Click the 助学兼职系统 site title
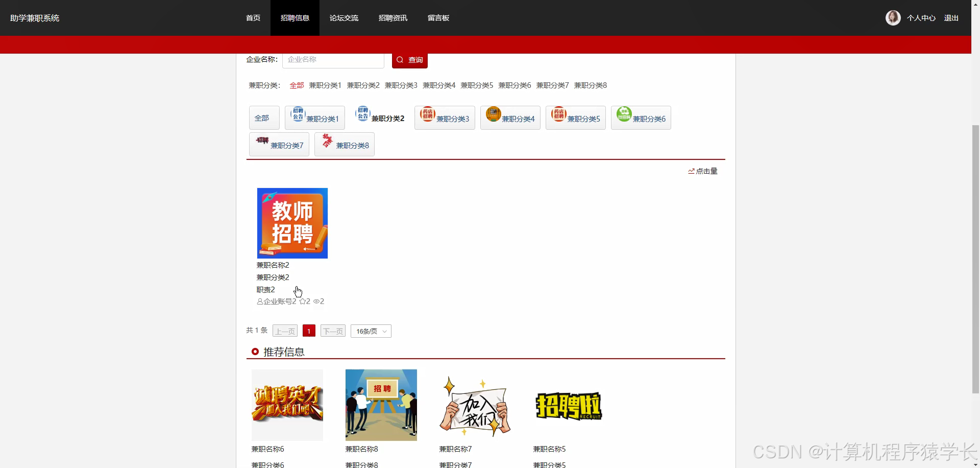Image resolution: width=980 pixels, height=468 pixels. pyautogui.click(x=35, y=18)
